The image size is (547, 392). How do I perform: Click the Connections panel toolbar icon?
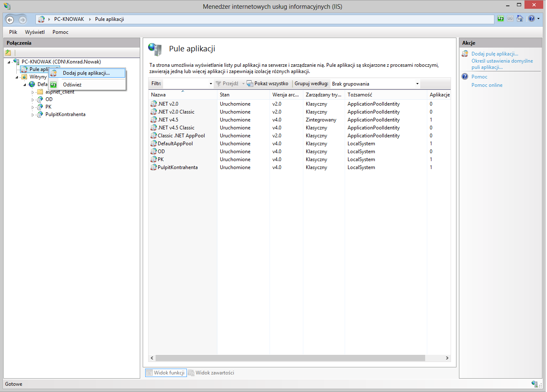8,53
